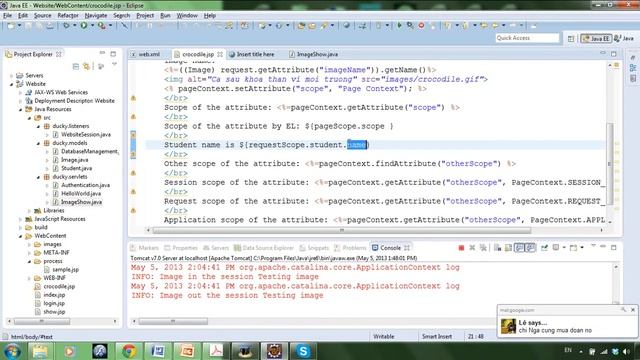640x360 pixels.
Task: Toggle Show Console When Standard Out Changes
Action: coord(519,248)
